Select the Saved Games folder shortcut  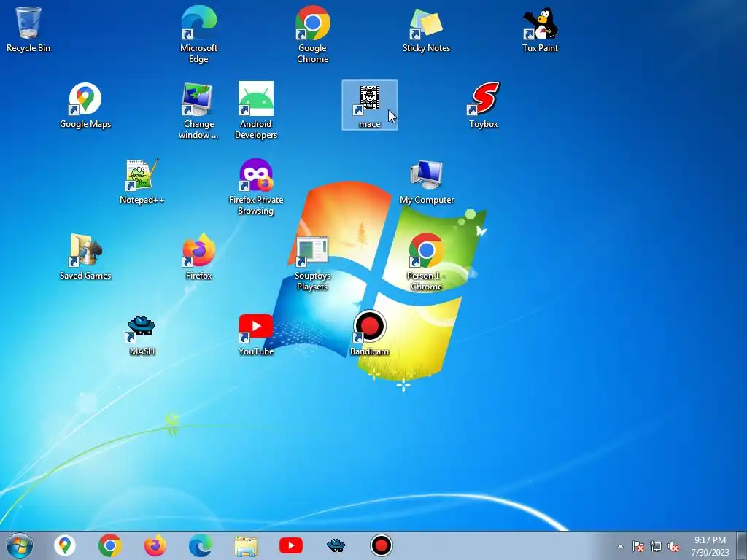tap(85, 256)
